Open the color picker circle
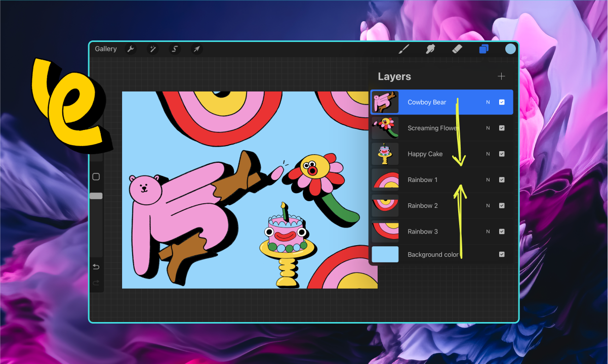The image size is (608, 364). click(510, 49)
